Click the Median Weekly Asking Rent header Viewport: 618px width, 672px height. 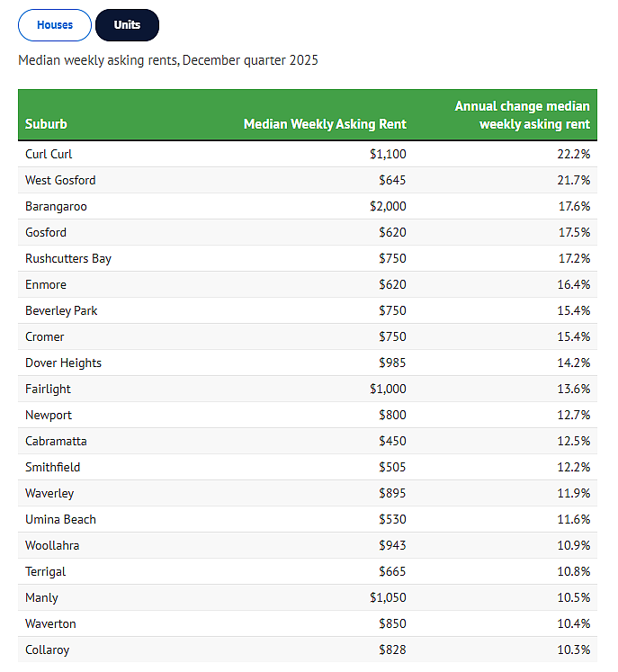325,124
